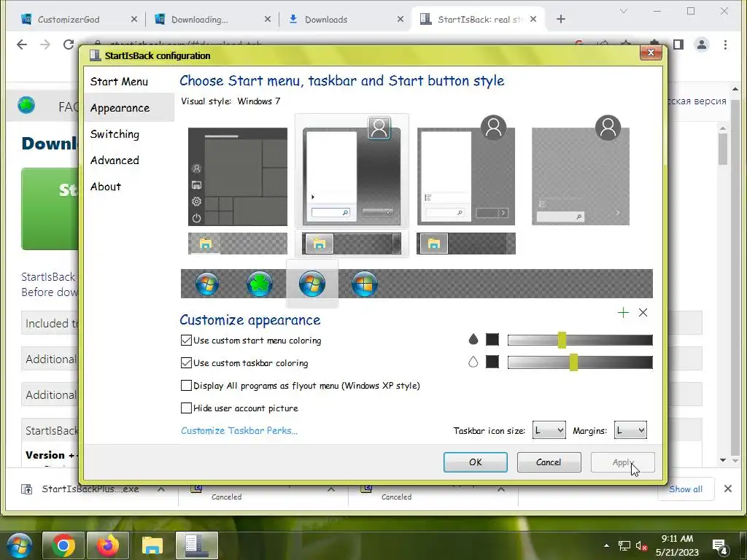
Task: Launch Chrome from the taskbar
Action: click(63, 545)
